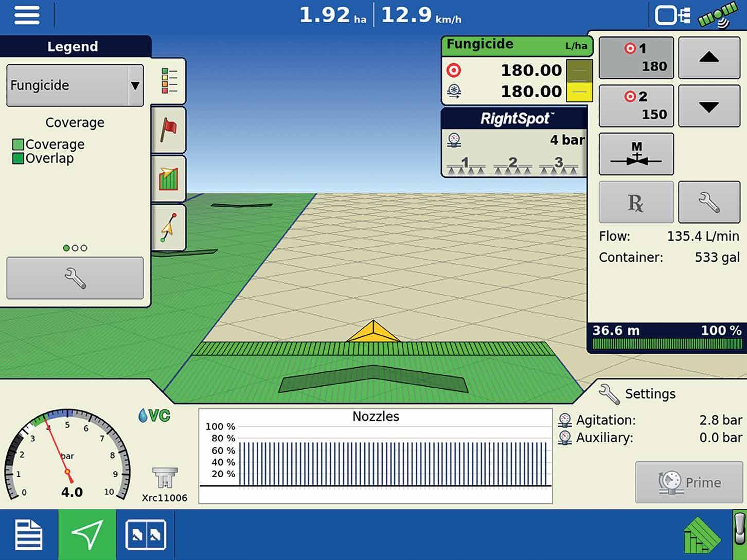The width and height of the screenshot is (747, 560).
Task: Open the Nozzles duty cycle chart
Action: pyautogui.click(x=376, y=456)
